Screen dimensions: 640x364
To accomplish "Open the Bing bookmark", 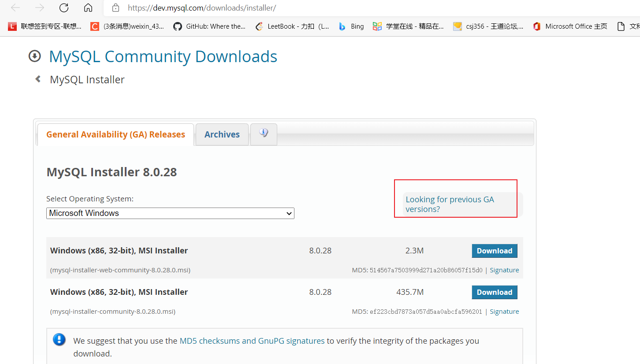I will pos(351,26).
